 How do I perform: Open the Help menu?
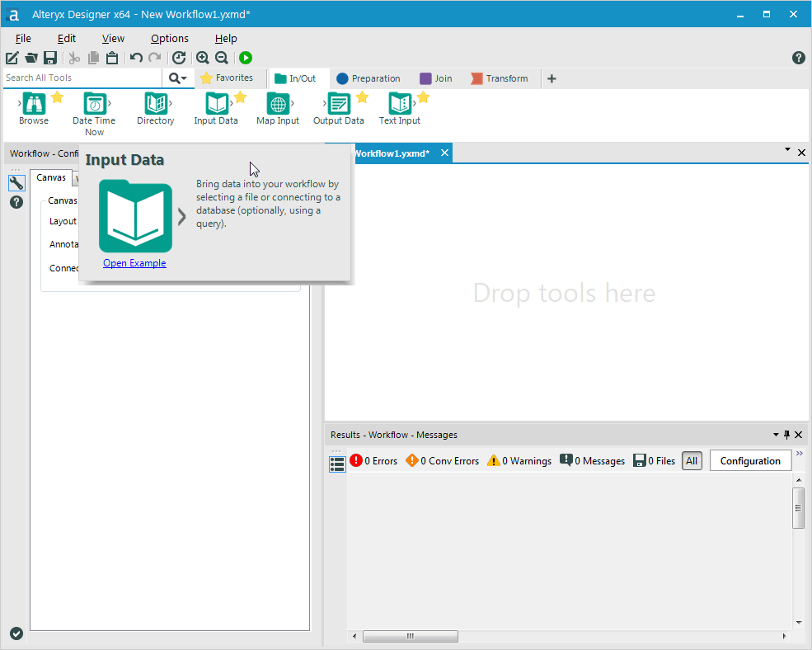(226, 39)
